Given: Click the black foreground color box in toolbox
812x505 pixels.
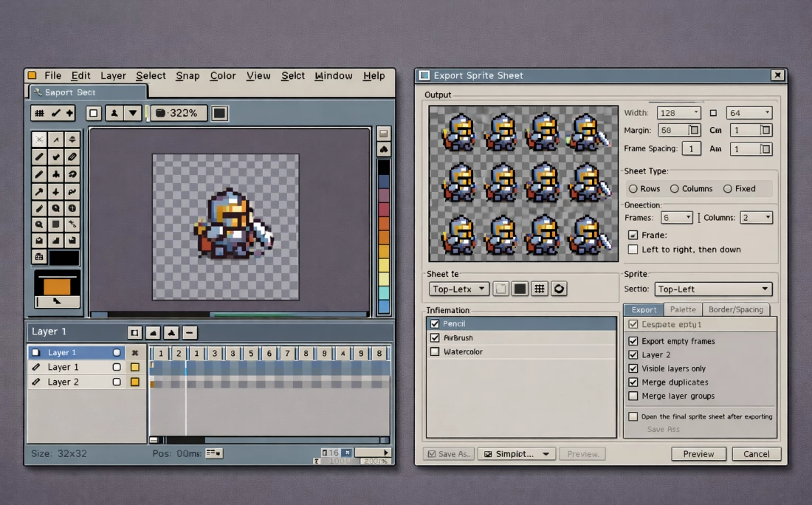Looking at the screenshot, I should point(63,258).
